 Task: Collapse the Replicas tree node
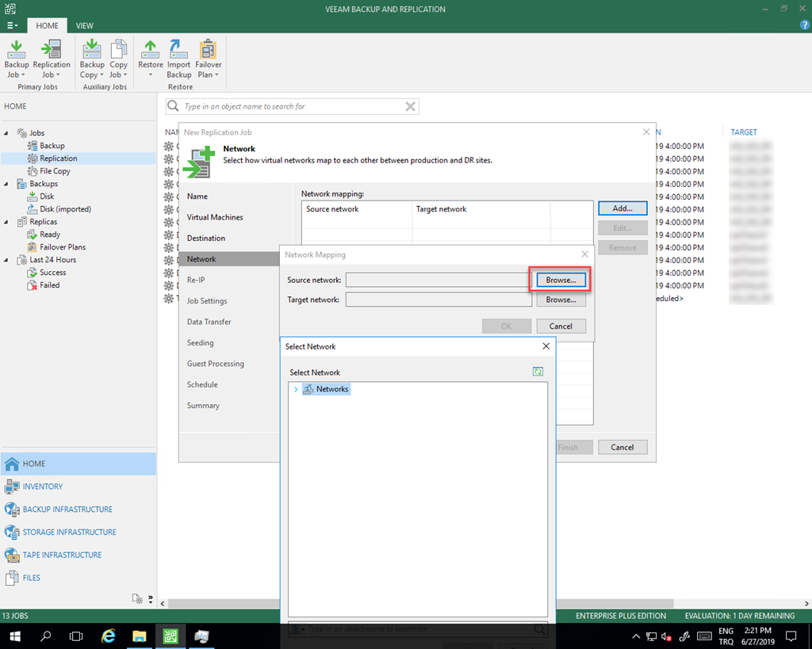click(x=6, y=222)
